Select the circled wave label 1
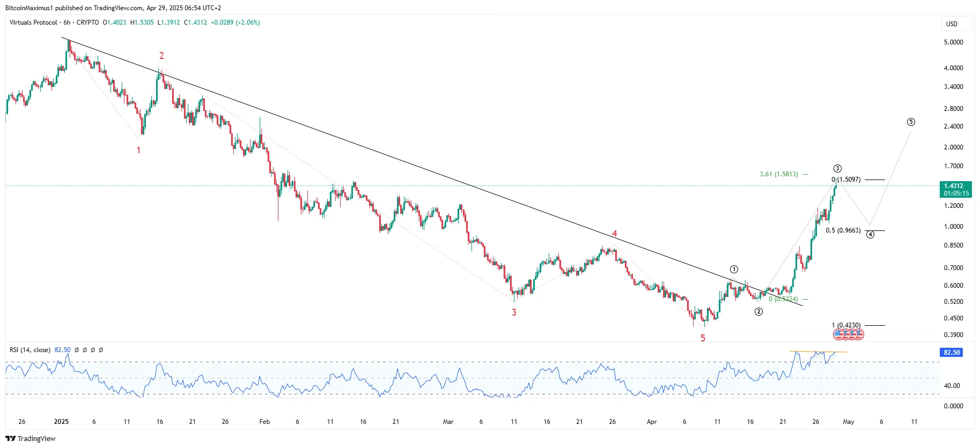Screen dimensions: 980x448 pyautogui.click(x=734, y=269)
